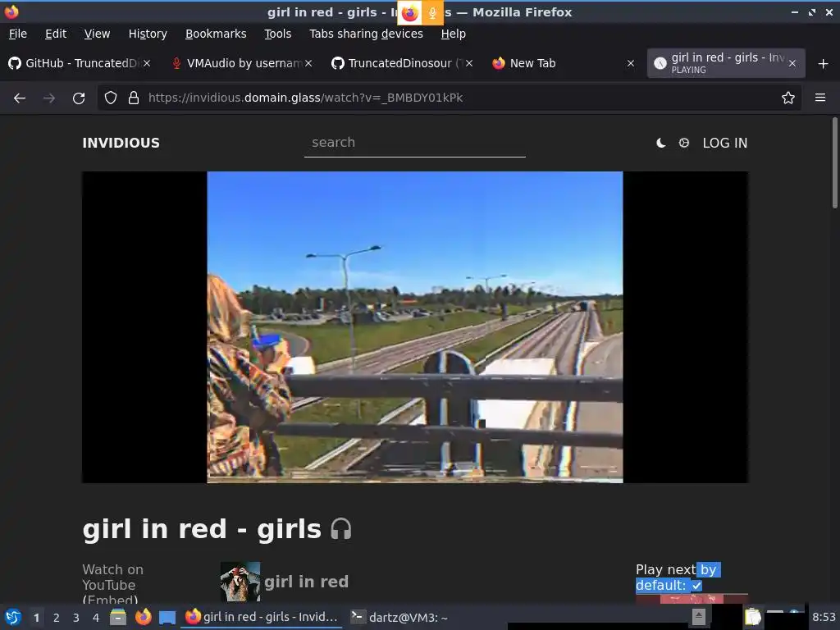Open the taskbar start menu icon
Viewport: 840px width, 630px height.
click(x=13, y=617)
